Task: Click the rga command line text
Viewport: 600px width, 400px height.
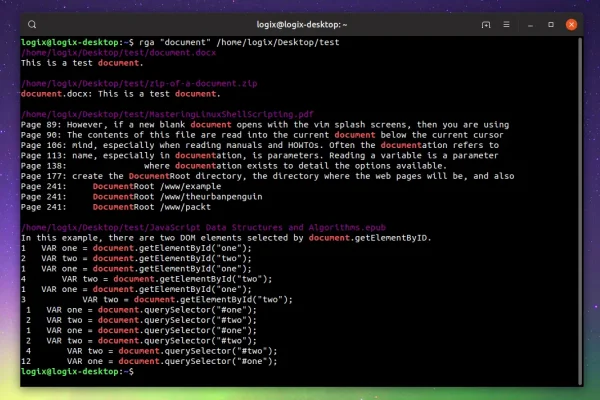Action: coord(239,42)
